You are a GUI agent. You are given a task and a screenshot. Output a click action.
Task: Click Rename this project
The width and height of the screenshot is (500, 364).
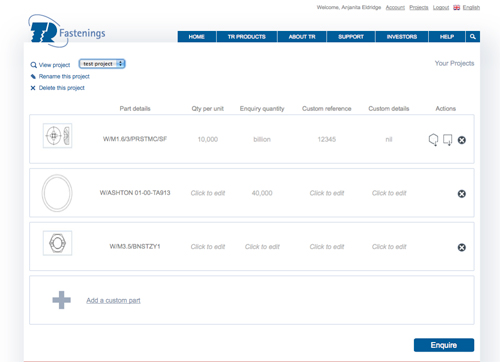[64, 77]
